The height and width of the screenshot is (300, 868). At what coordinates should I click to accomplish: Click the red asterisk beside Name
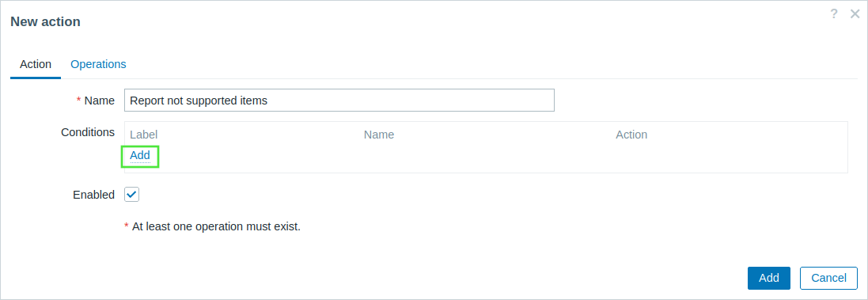point(78,100)
